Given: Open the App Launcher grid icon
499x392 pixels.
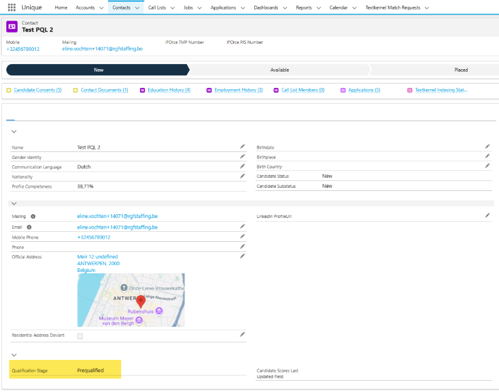Looking at the screenshot, I should [12, 7].
